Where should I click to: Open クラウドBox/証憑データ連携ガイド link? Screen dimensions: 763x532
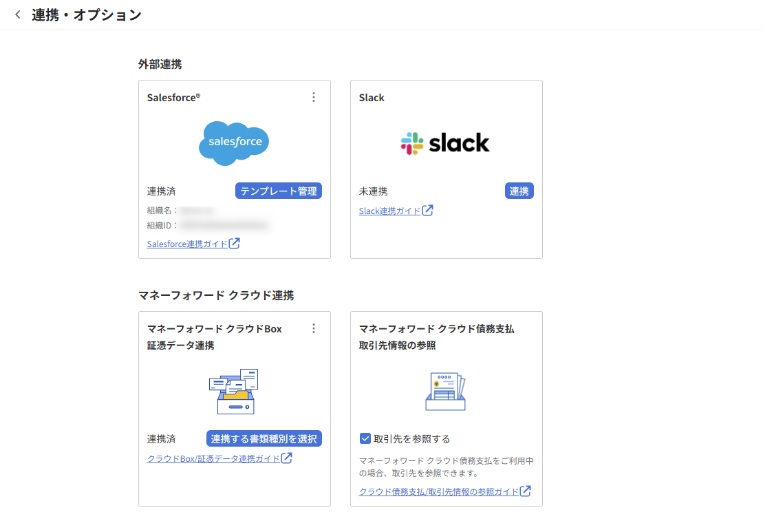(213, 458)
